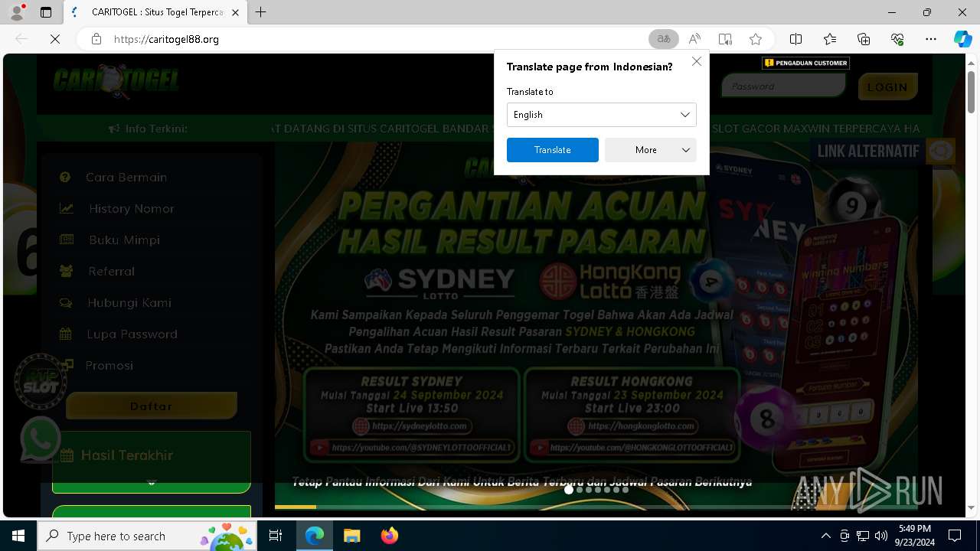This screenshot has height=551, width=980.
Task: Open Link Alternatif banner
Action: tap(883, 151)
